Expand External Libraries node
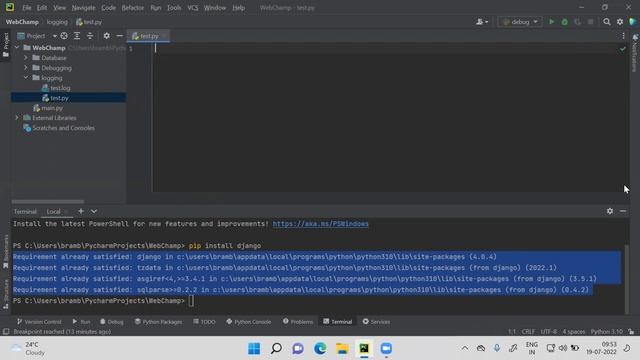 click(17, 118)
